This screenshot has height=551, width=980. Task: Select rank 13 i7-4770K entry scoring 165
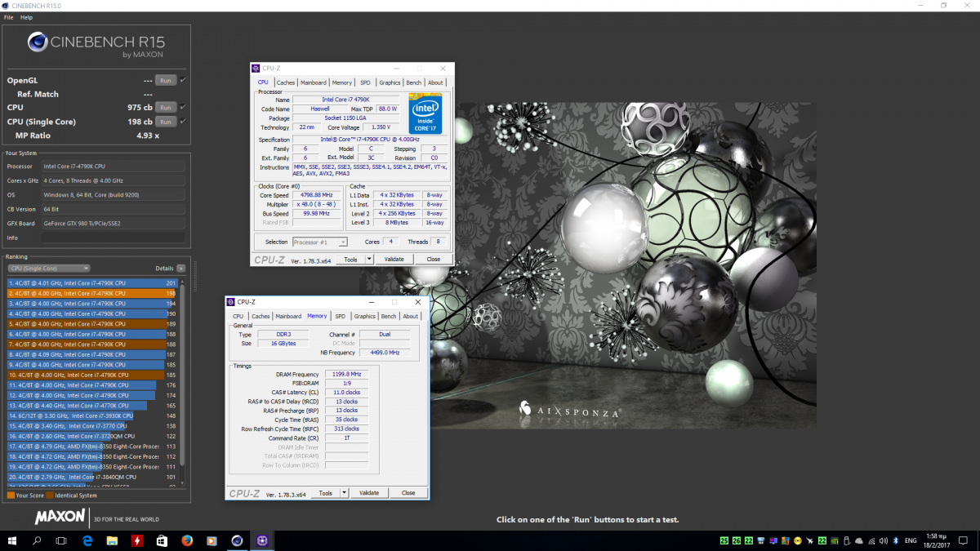point(92,406)
